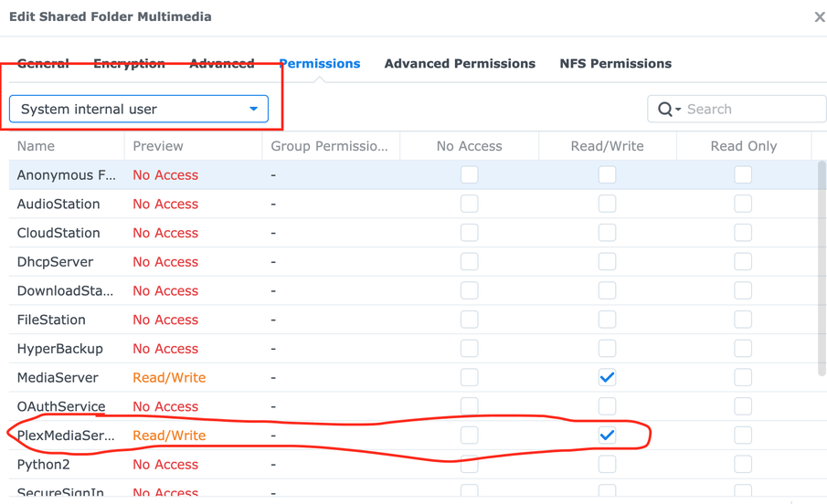The height and width of the screenshot is (504, 827).
Task: Type in the Search field
Action: [x=749, y=110]
